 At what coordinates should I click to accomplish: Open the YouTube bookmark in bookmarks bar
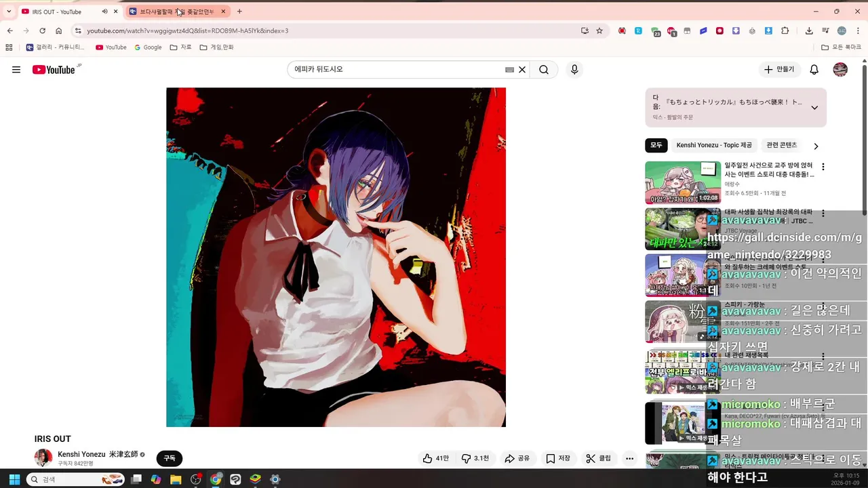click(111, 47)
